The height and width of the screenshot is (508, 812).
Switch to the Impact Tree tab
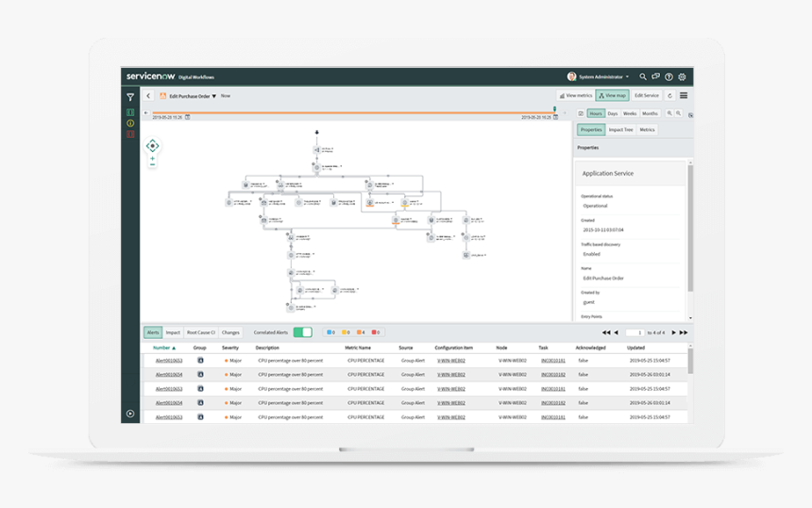(x=620, y=129)
